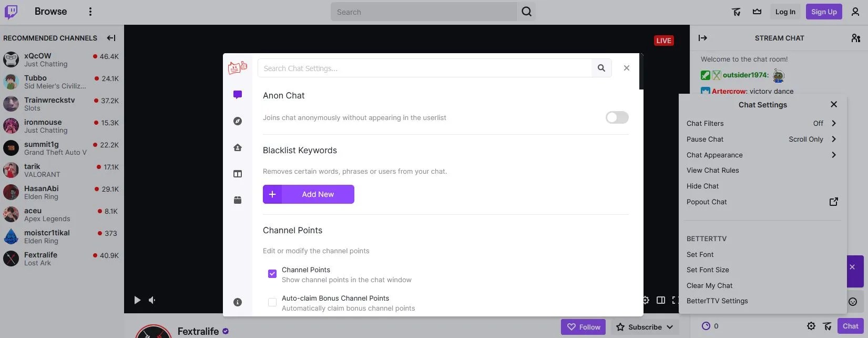868x338 pixels.
Task: Select Hide Chat in Chat Settings
Action: point(702,186)
